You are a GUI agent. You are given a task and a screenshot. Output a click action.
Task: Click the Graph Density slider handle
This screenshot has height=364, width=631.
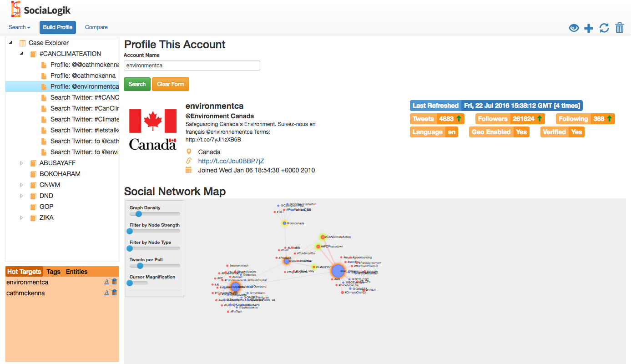click(139, 214)
